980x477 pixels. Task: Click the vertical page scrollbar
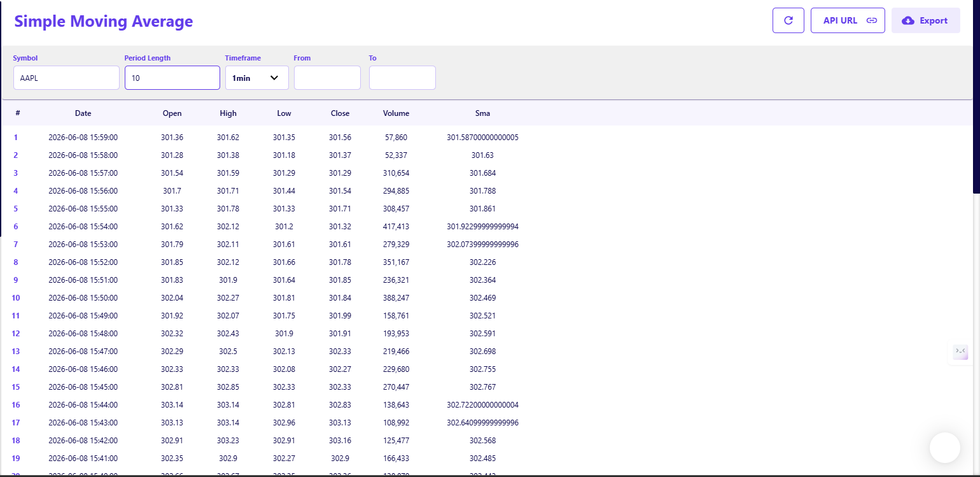pos(976,96)
